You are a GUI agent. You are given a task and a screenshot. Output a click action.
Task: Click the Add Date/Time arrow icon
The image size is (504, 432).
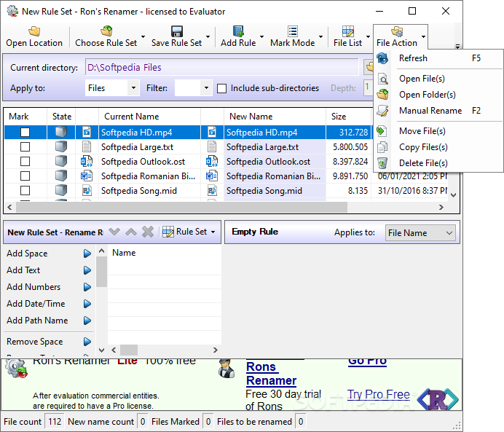pos(87,304)
